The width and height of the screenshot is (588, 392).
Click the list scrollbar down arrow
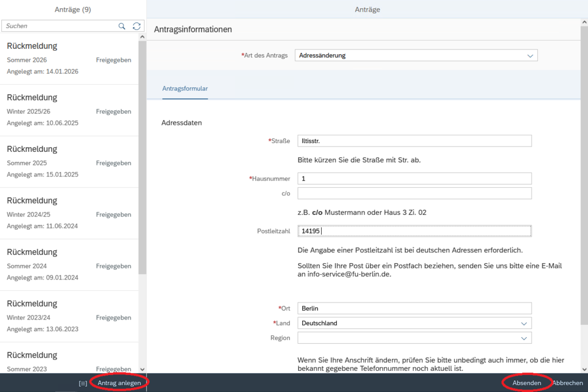coord(142,370)
